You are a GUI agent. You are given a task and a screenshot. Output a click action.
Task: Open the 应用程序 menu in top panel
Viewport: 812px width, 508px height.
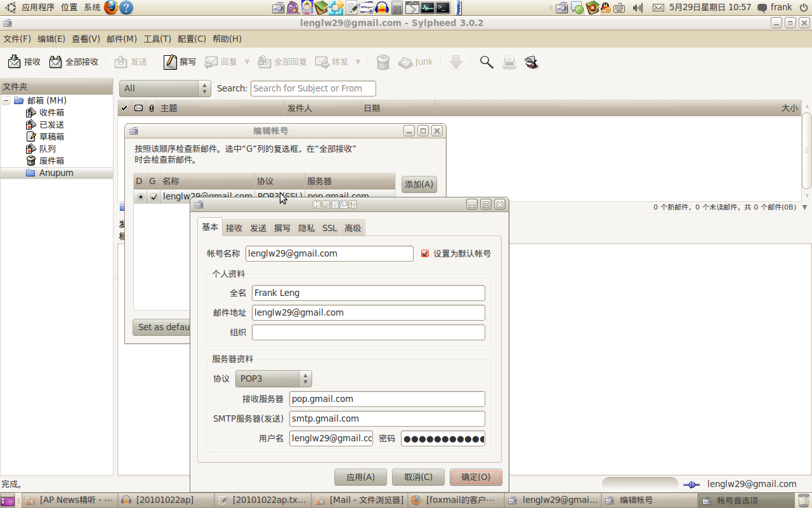[38, 8]
